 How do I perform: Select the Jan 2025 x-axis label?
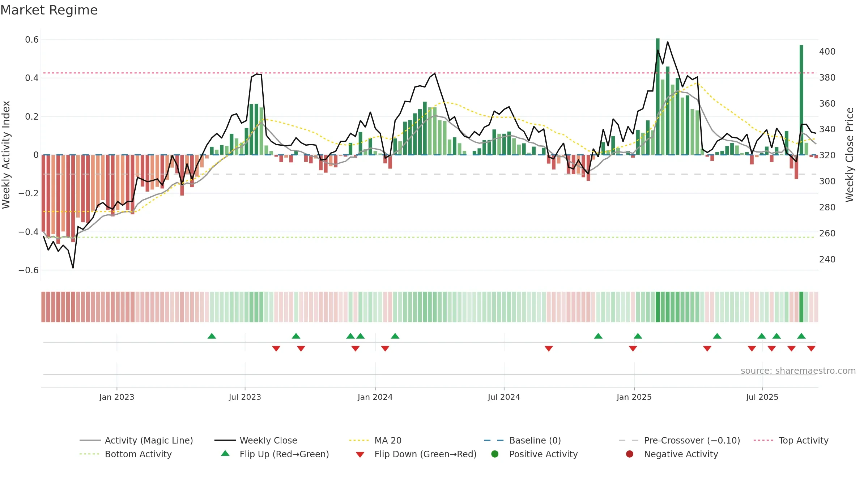click(634, 397)
